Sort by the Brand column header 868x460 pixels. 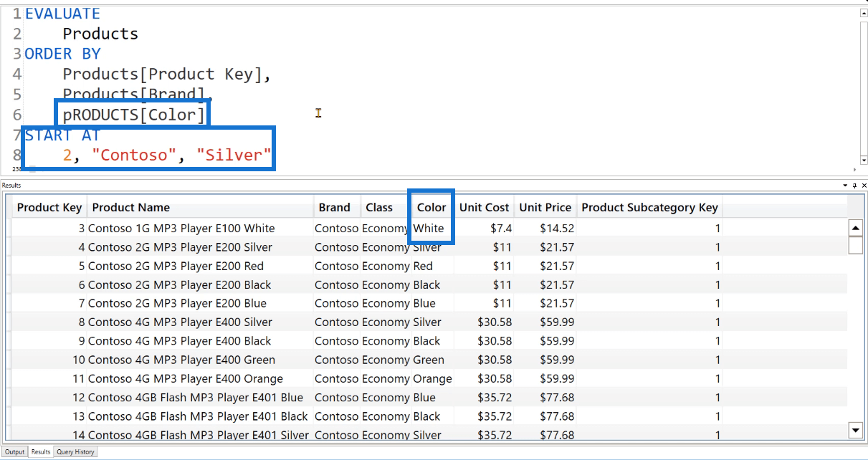(x=337, y=207)
